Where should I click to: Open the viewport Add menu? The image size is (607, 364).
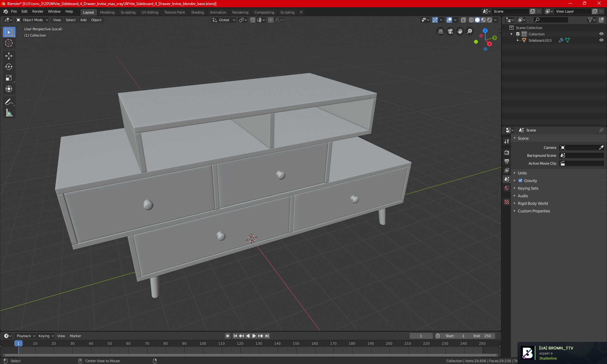(x=83, y=20)
